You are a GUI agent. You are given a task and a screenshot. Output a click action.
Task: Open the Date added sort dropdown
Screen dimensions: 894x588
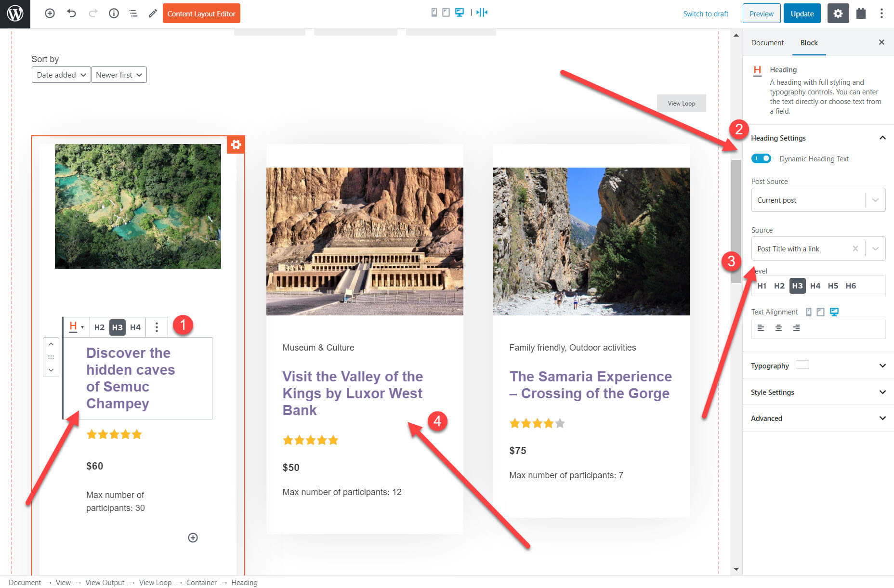coord(61,75)
